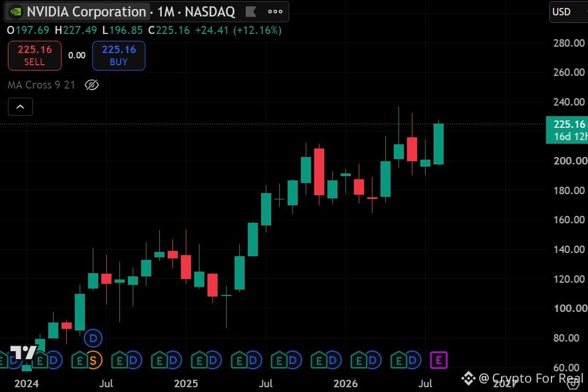Click the latest green monthly candle
Image resolution: width=588 pixels, height=392 pixels.
[x=438, y=144]
